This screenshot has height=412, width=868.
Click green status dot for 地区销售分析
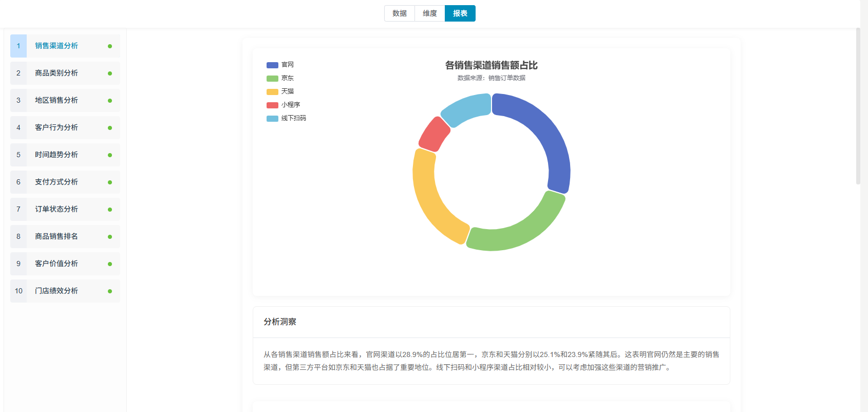tap(110, 101)
